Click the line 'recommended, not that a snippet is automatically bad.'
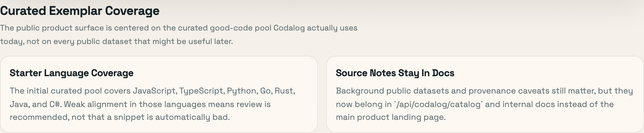Screen dimensions: 644x133 pos(120,117)
